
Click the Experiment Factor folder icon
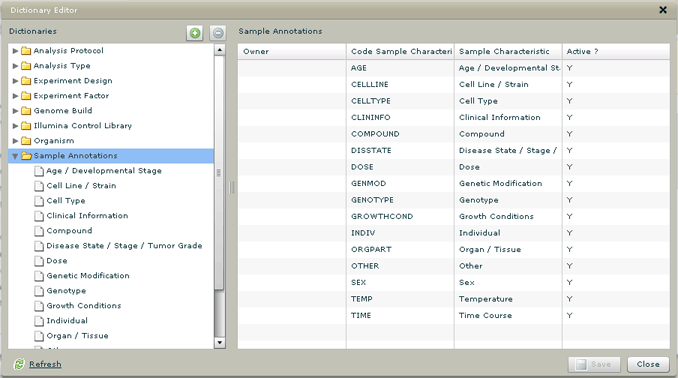26,96
